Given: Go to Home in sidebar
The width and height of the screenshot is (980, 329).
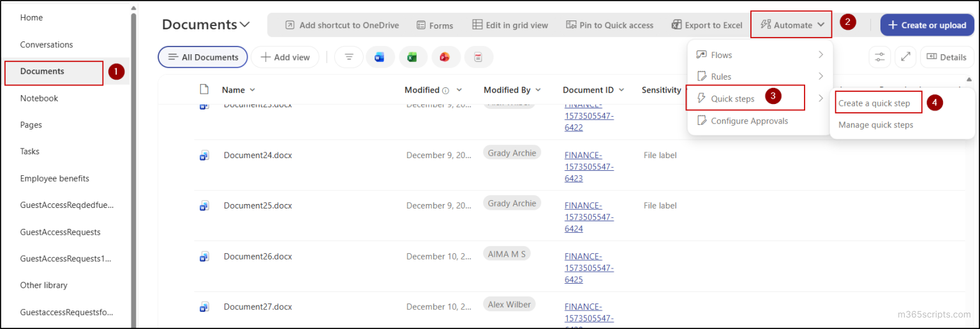Looking at the screenshot, I should pos(31,18).
